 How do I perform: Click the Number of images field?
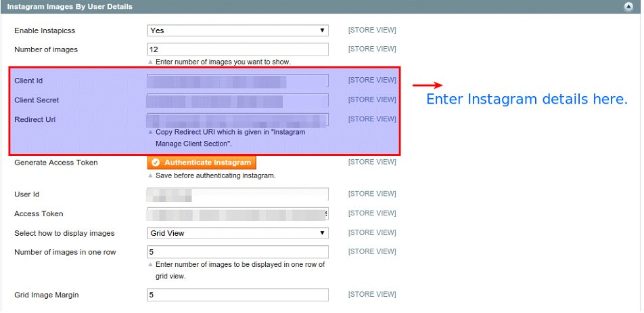click(238, 49)
